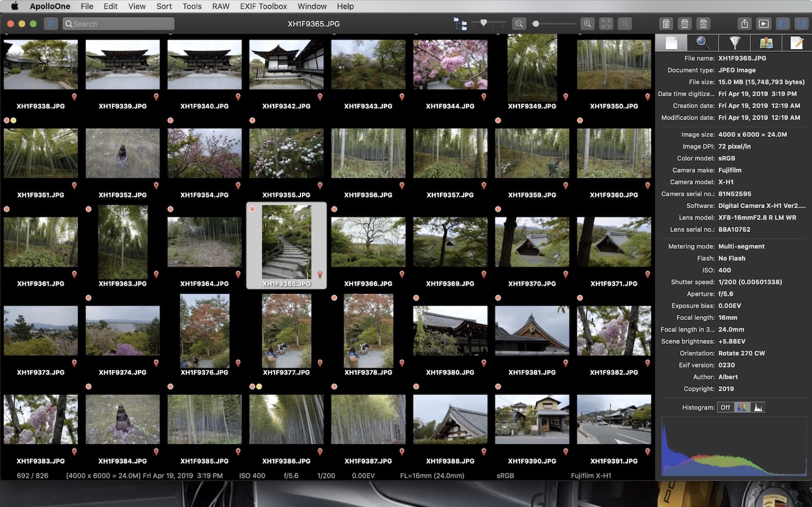Select the pink blossom thumbnail XH1F9344.JPG
Image resolution: width=812 pixels, height=507 pixels.
[450, 64]
